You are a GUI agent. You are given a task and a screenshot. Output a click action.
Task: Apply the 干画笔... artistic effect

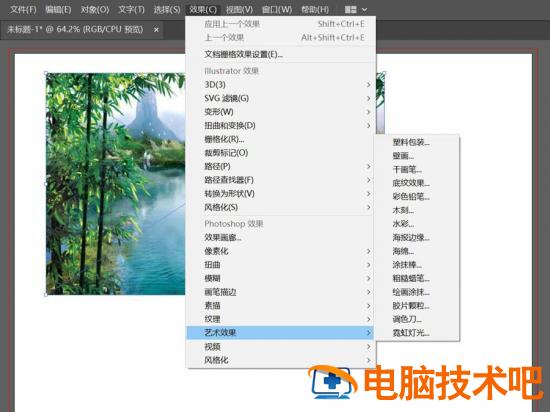click(x=417, y=170)
